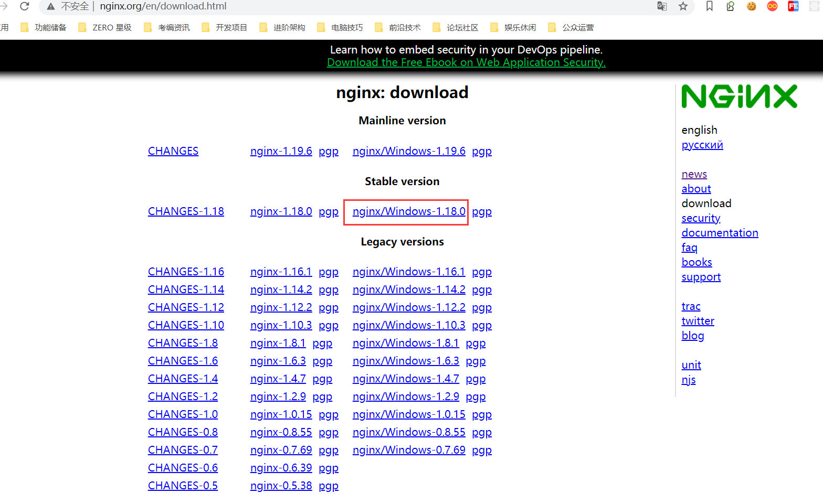Open the CHANGES-0.5 link

(x=183, y=486)
